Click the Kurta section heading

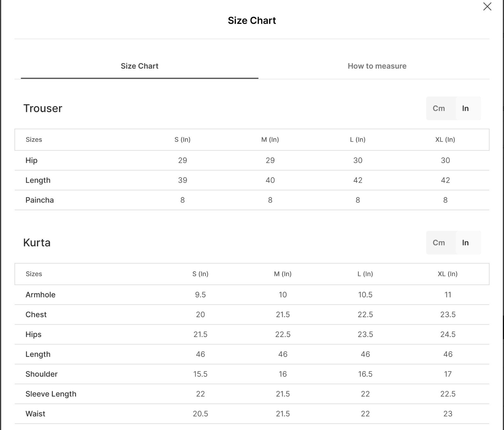pos(37,243)
